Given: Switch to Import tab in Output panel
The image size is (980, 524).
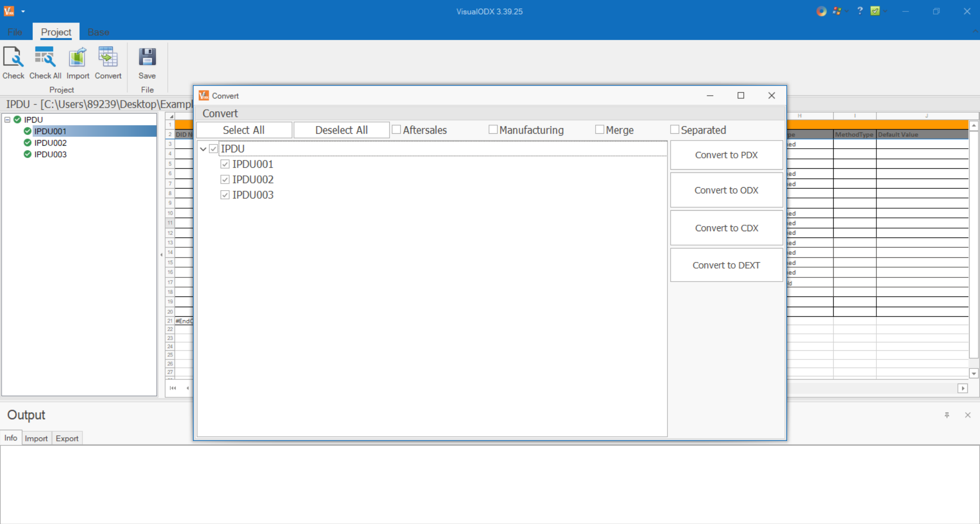Looking at the screenshot, I should (36, 438).
